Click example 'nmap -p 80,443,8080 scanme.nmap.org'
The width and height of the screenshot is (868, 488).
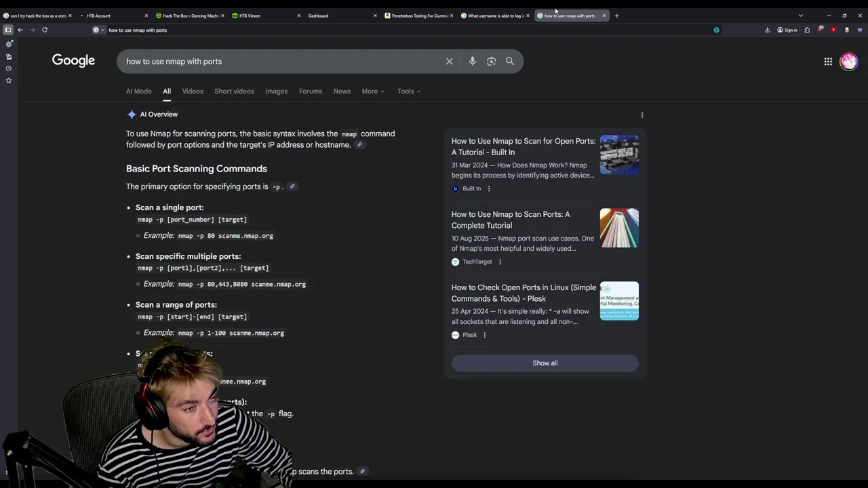coord(242,284)
